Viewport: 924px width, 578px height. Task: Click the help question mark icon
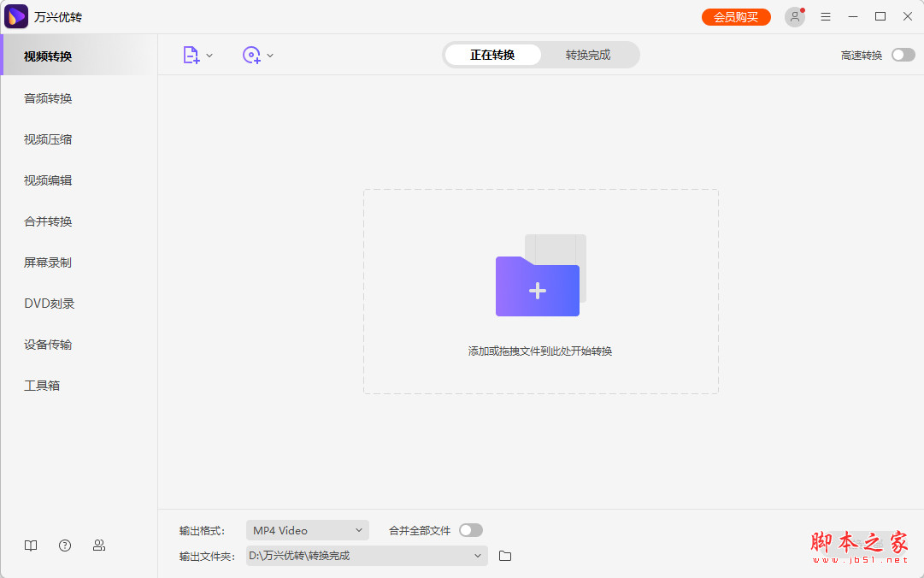click(x=65, y=546)
